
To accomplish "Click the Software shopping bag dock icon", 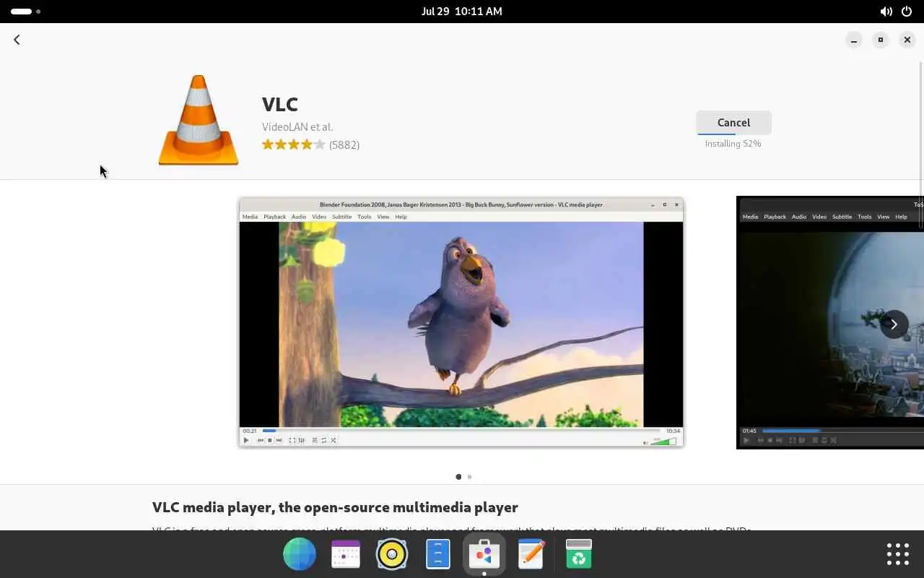I will 484,554.
